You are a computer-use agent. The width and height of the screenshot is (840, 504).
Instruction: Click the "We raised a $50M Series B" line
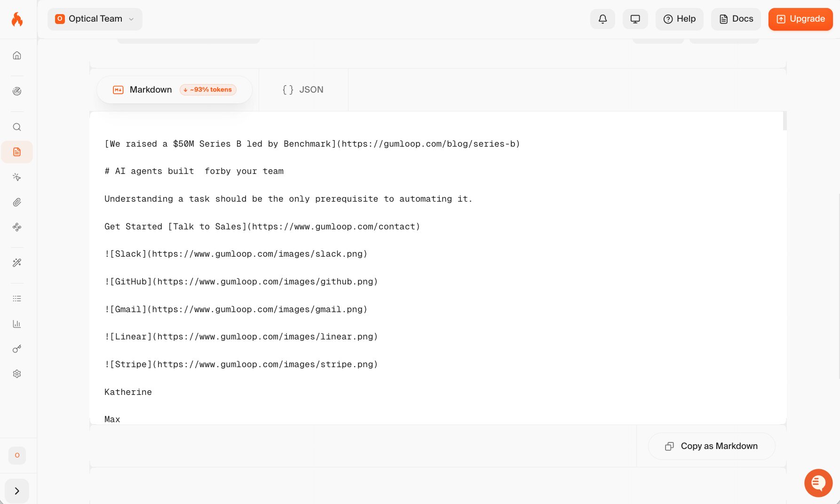[312, 144]
